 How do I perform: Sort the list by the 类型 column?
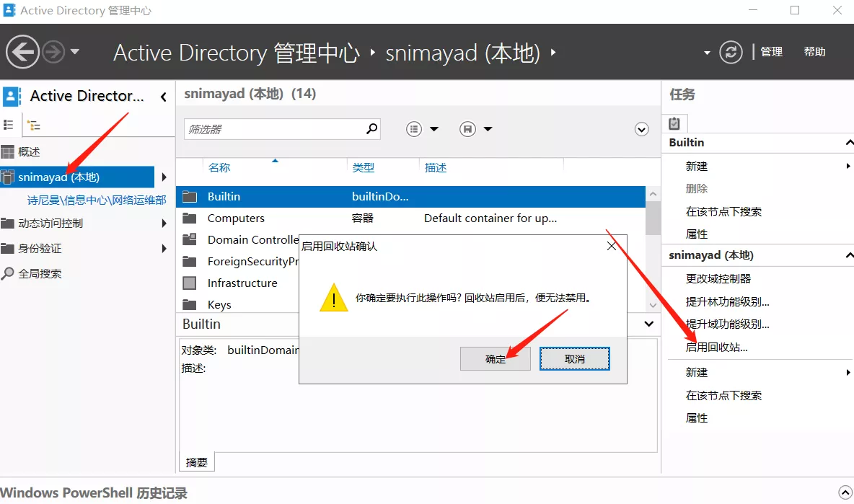coord(364,167)
